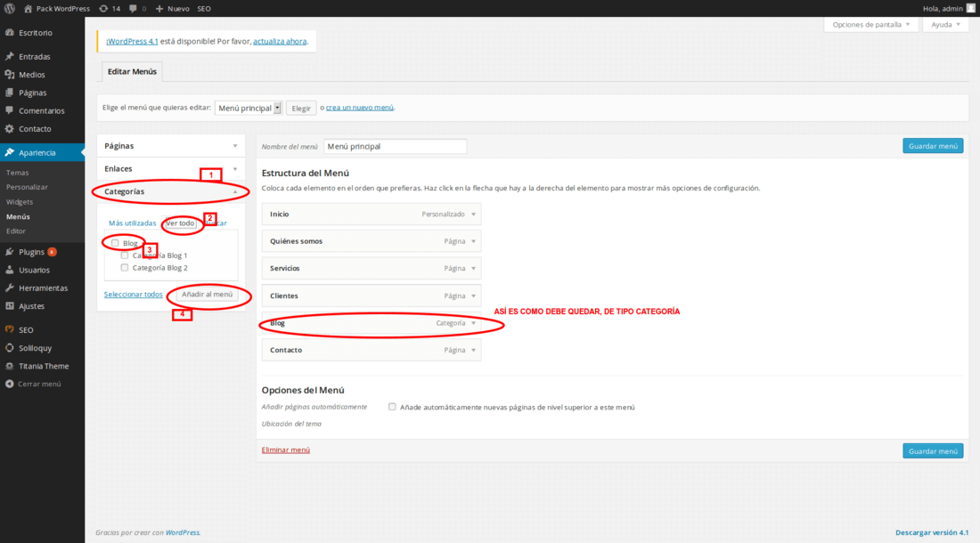Open the Ayuda help dropdown
Screen dimensions: 980x543
[x=945, y=24]
